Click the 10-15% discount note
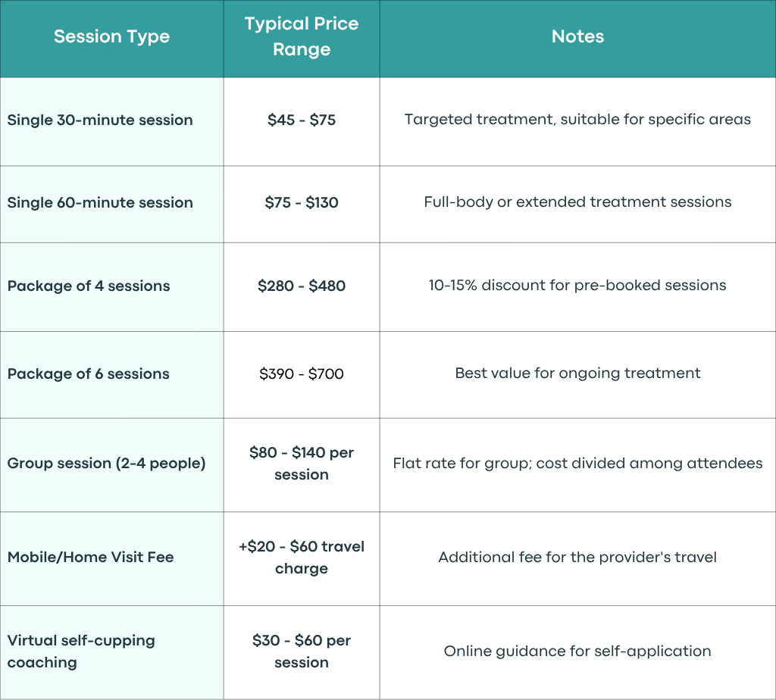The image size is (776, 700). tap(577, 286)
